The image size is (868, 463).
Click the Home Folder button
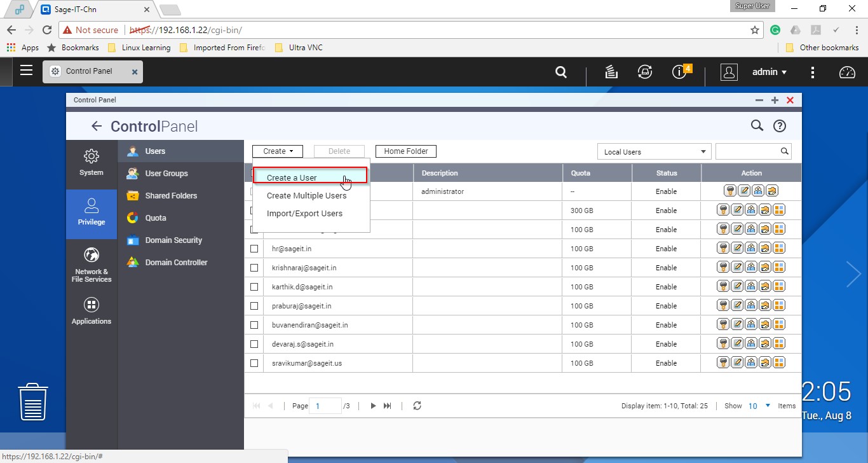[405, 151]
